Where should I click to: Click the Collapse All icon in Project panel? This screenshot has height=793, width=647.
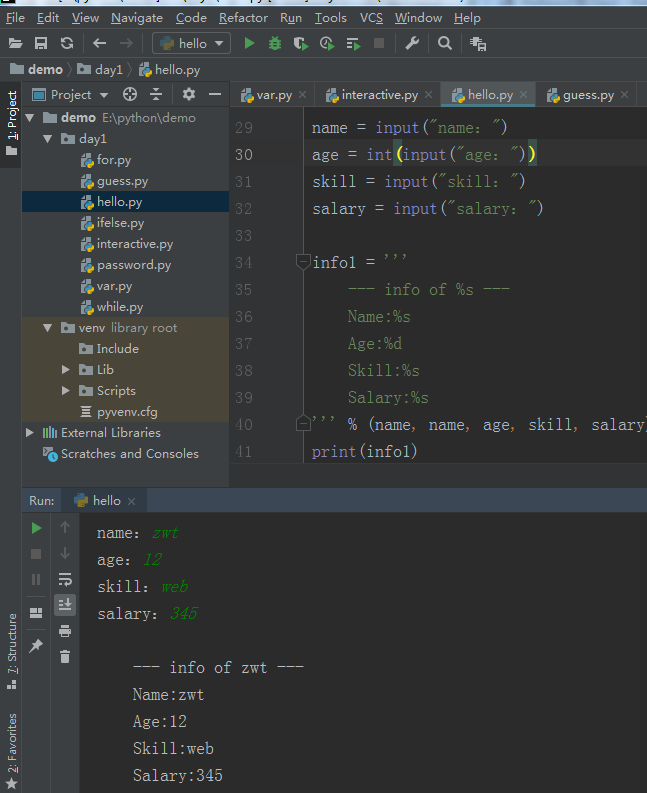coord(156,95)
